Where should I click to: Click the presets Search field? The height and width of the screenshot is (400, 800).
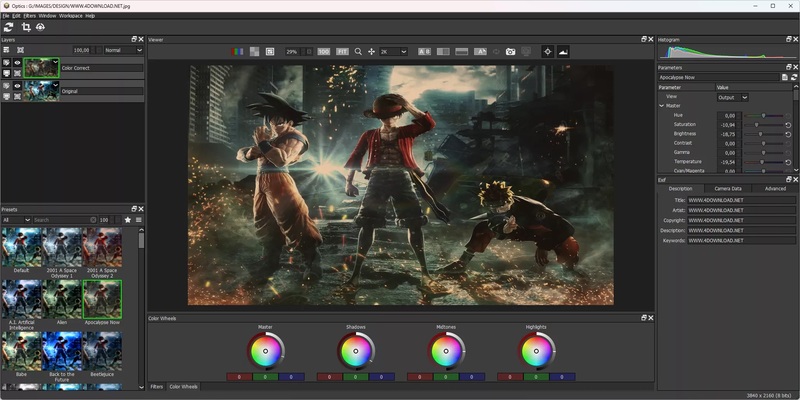click(65, 220)
